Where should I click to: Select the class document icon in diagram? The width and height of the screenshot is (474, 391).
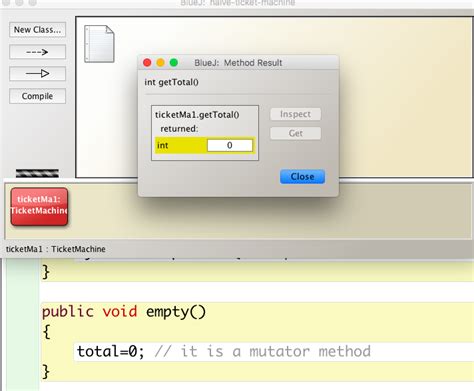[x=99, y=44]
